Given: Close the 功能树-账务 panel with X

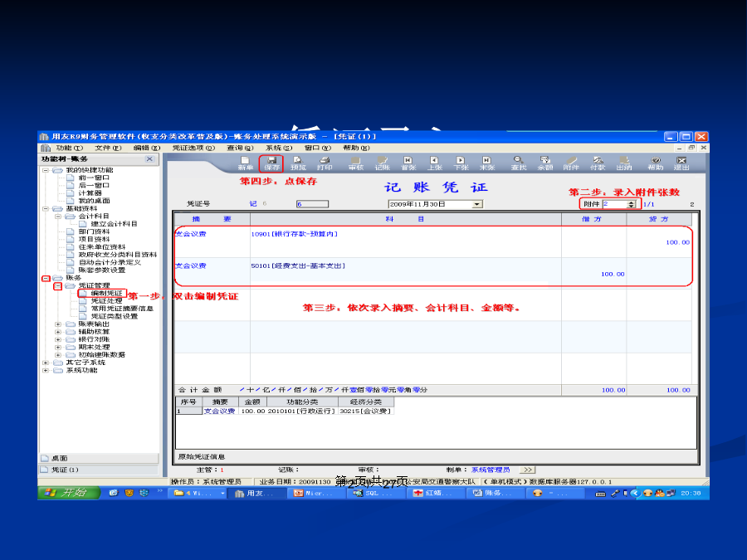Looking at the screenshot, I should pyautogui.click(x=149, y=159).
